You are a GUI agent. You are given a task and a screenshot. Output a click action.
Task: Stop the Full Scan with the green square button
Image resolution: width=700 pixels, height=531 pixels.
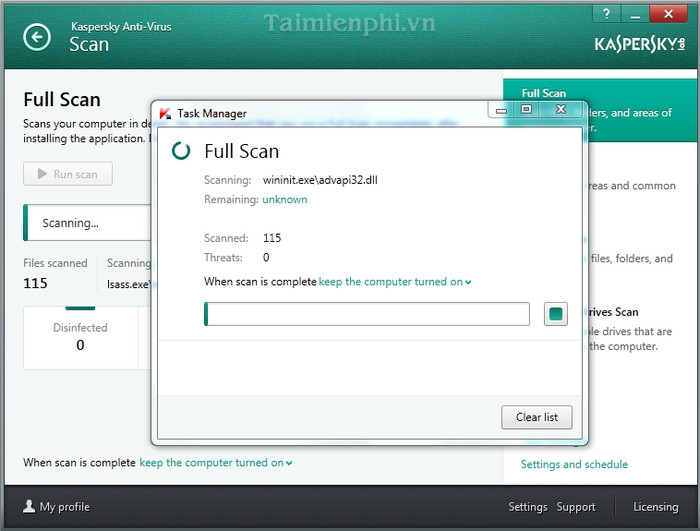[x=556, y=314]
